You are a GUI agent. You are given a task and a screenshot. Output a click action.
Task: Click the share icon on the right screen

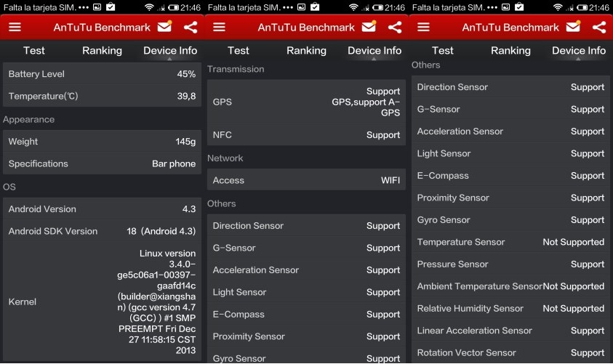tap(599, 28)
